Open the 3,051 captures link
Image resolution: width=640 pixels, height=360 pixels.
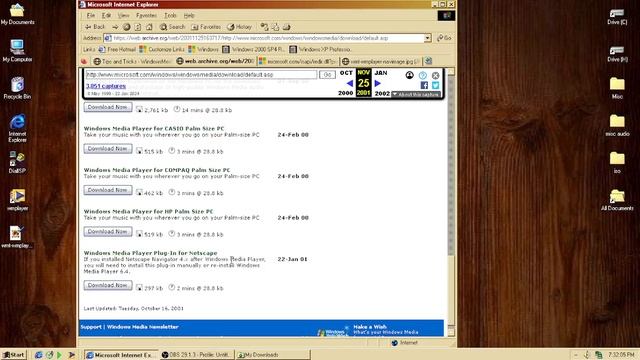[106, 86]
